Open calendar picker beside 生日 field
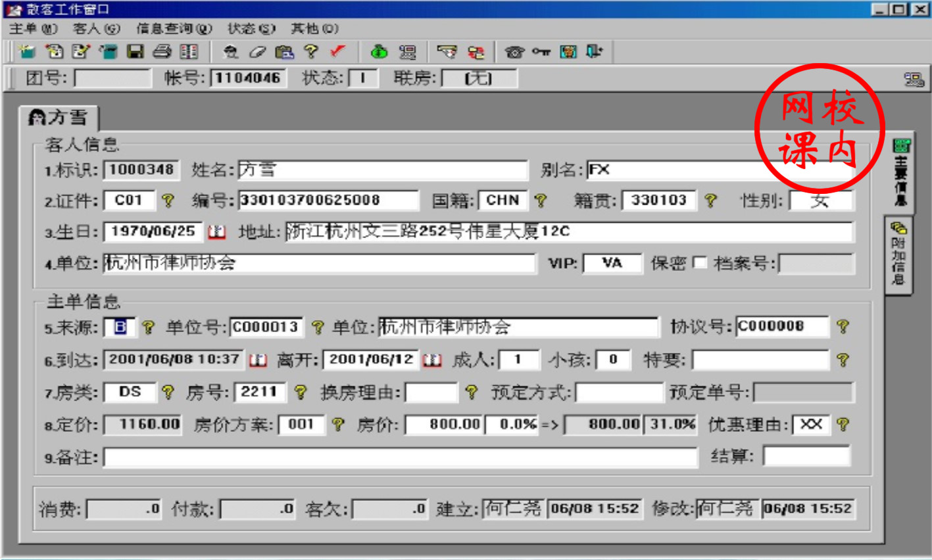 (x=216, y=232)
